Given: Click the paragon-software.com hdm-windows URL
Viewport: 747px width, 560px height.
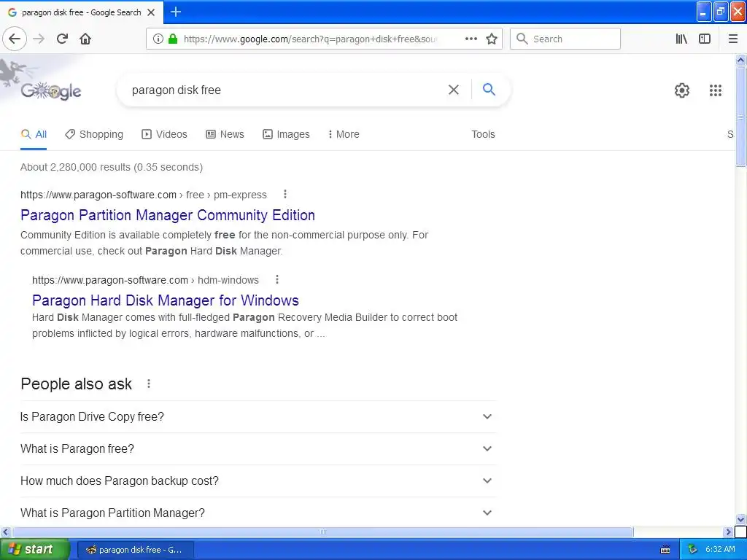Looking at the screenshot, I should click(x=145, y=280).
